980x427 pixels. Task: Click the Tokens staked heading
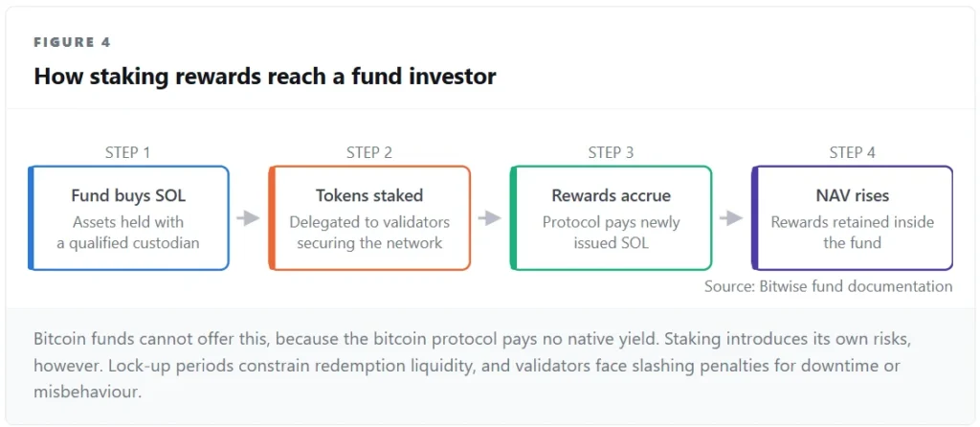click(x=369, y=195)
